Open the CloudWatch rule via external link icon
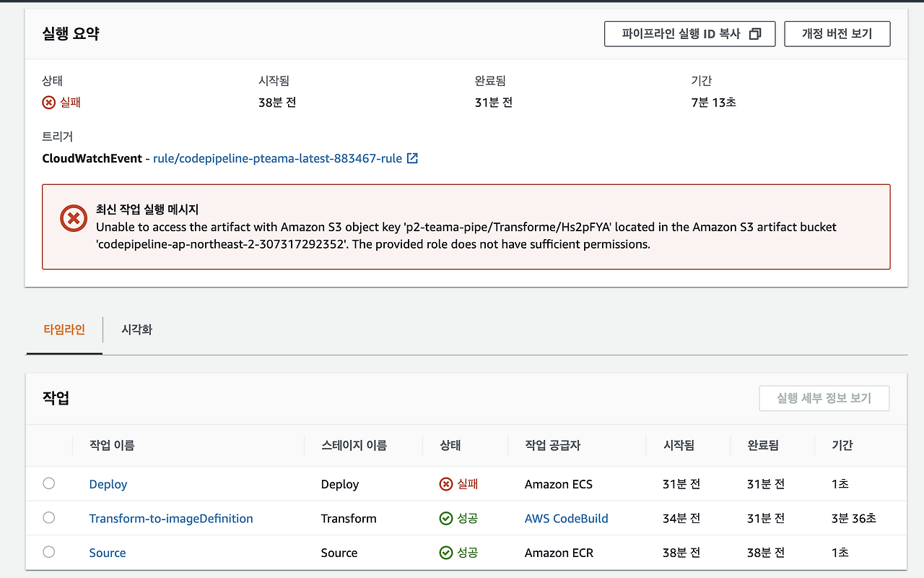 pyautogui.click(x=412, y=158)
